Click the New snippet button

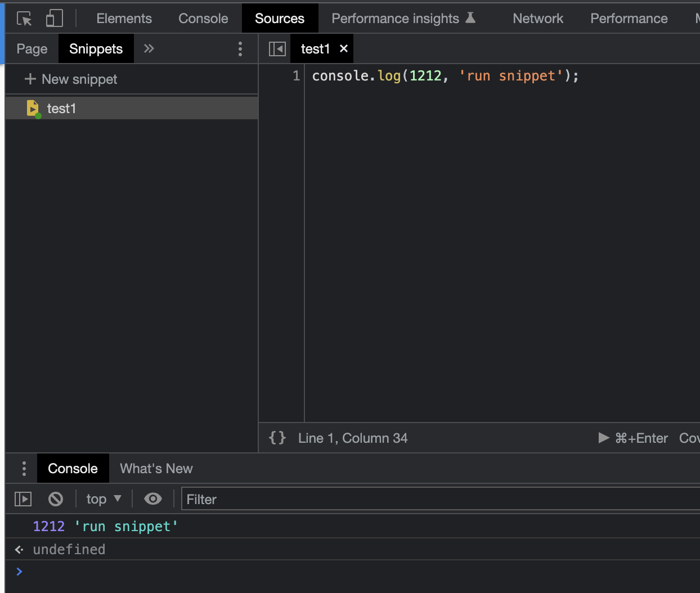[x=71, y=79]
